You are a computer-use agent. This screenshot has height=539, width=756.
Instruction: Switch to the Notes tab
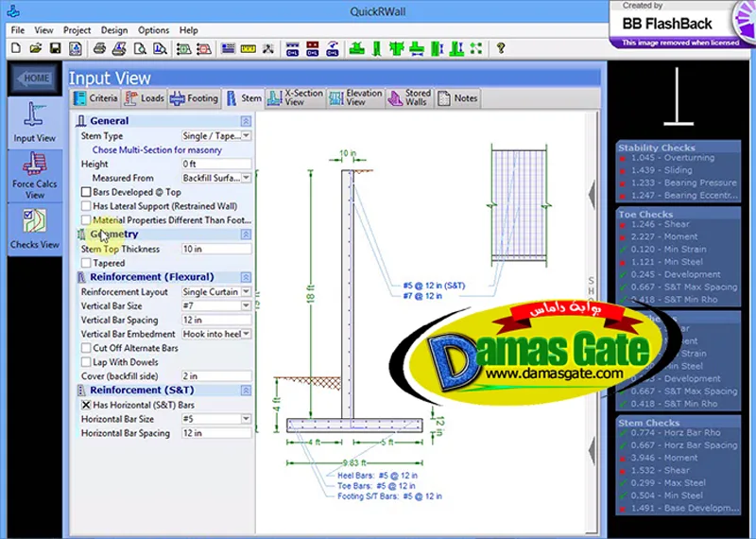tap(457, 98)
